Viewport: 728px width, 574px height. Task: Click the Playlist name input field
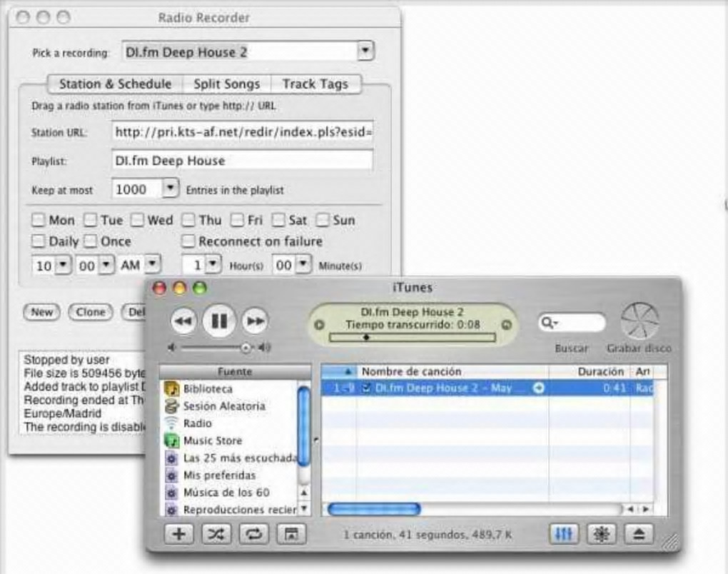pos(242,161)
